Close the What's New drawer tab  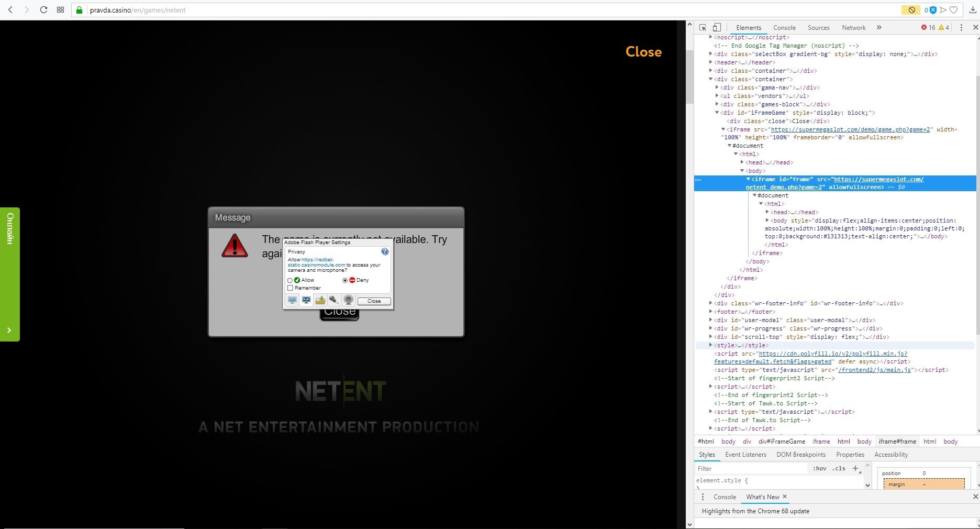tap(785, 497)
